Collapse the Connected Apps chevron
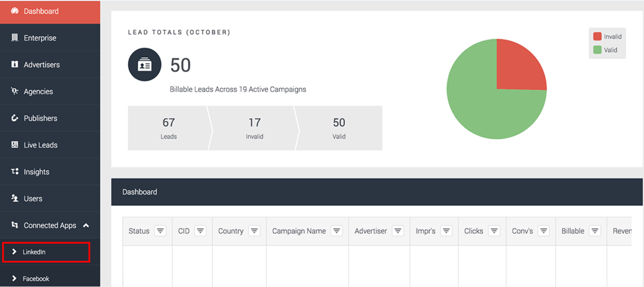Image resolution: width=644 pixels, height=287 pixels. click(86, 225)
